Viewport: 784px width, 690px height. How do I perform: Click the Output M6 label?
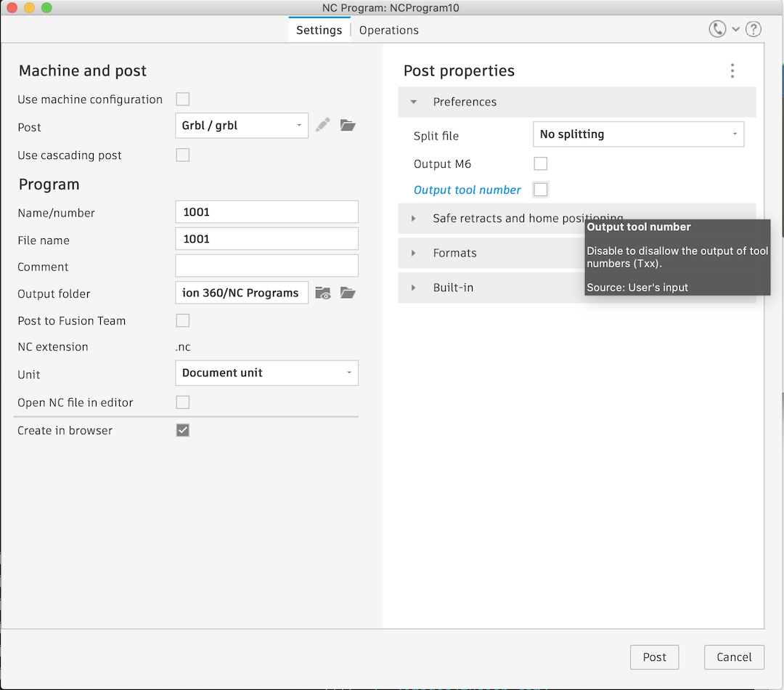coord(442,164)
